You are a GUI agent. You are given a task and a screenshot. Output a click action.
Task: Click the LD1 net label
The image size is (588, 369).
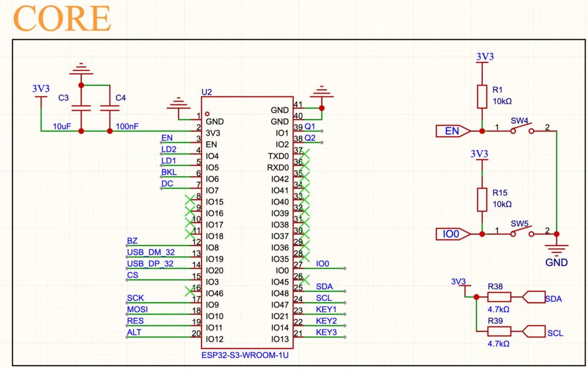(169, 161)
